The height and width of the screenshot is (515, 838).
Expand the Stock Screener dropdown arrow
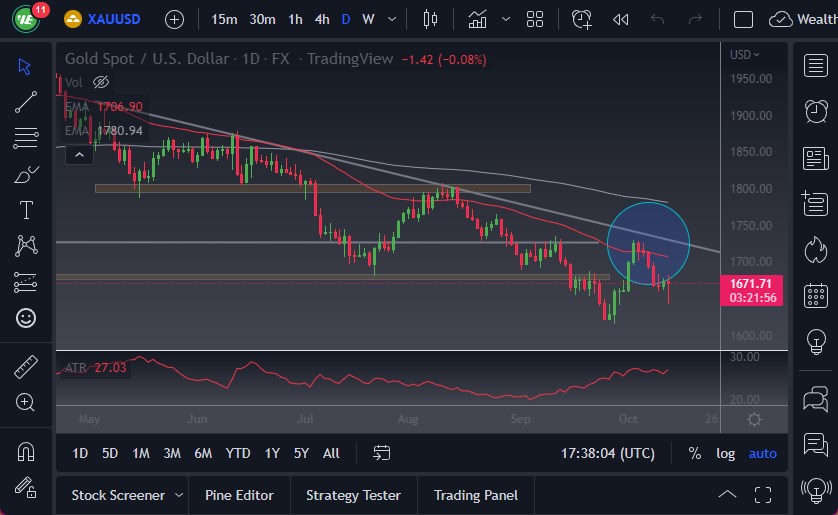coord(179,495)
